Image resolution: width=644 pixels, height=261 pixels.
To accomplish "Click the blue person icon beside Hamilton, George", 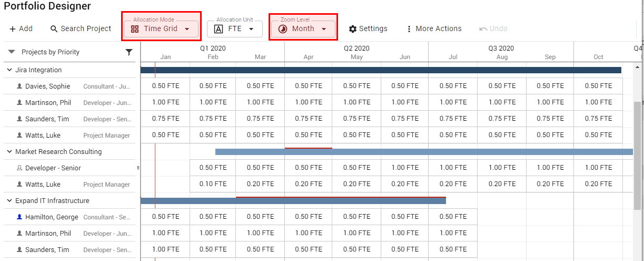I will click(20, 217).
